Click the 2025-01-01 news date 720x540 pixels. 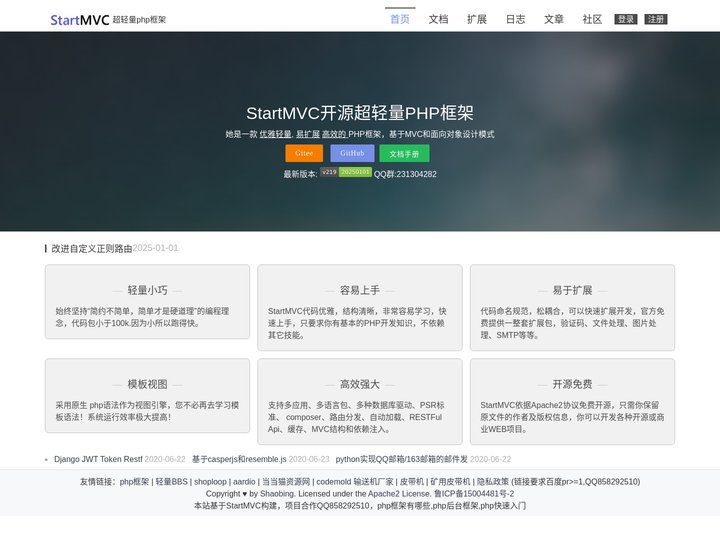tap(155, 248)
